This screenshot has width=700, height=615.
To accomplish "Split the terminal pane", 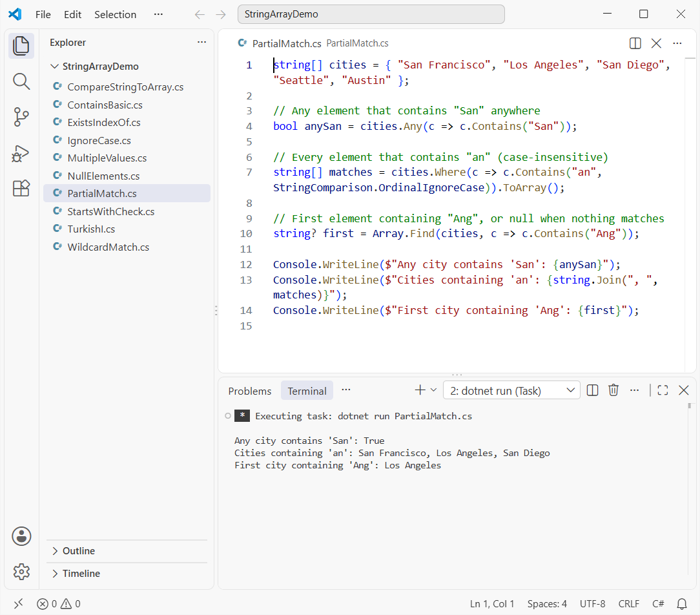I will [x=592, y=390].
